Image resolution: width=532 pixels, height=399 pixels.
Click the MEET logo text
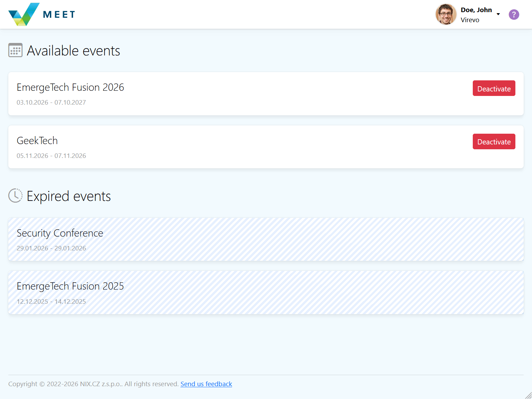[x=59, y=15]
